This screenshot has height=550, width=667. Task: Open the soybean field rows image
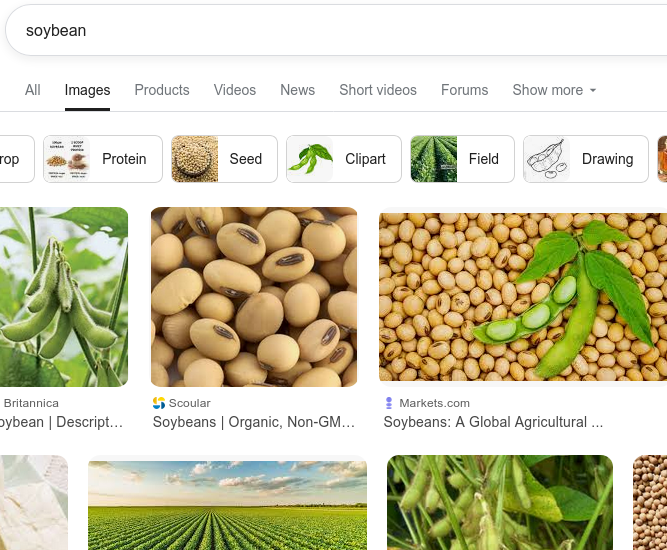228,503
